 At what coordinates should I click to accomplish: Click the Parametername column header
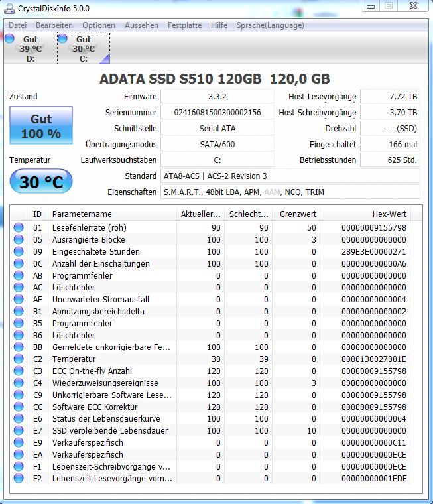(112, 214)
